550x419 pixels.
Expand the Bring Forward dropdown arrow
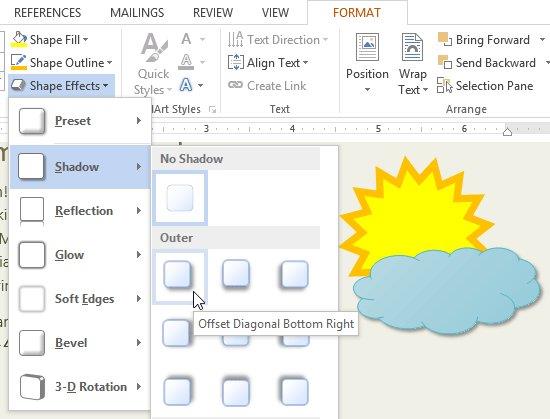point(543,40)
